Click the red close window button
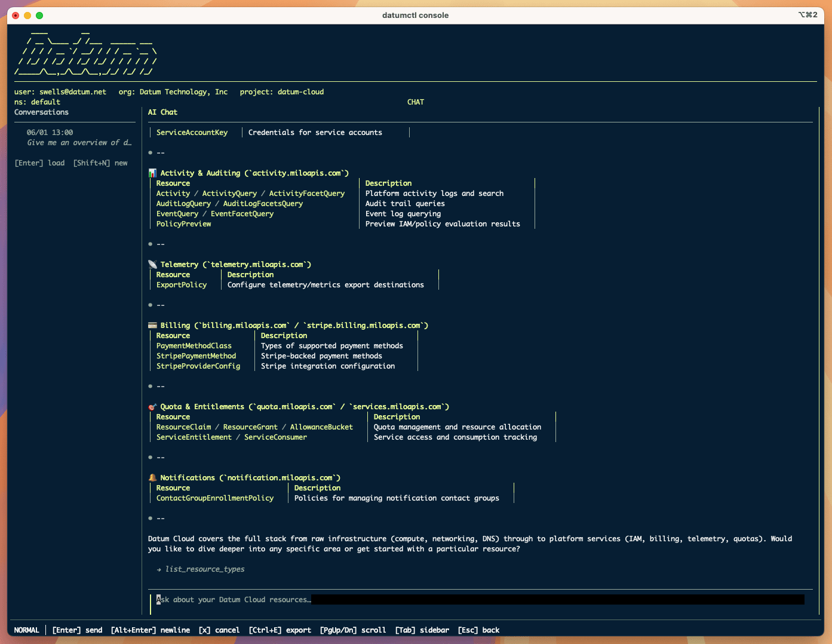 click(x=16, y=15)
